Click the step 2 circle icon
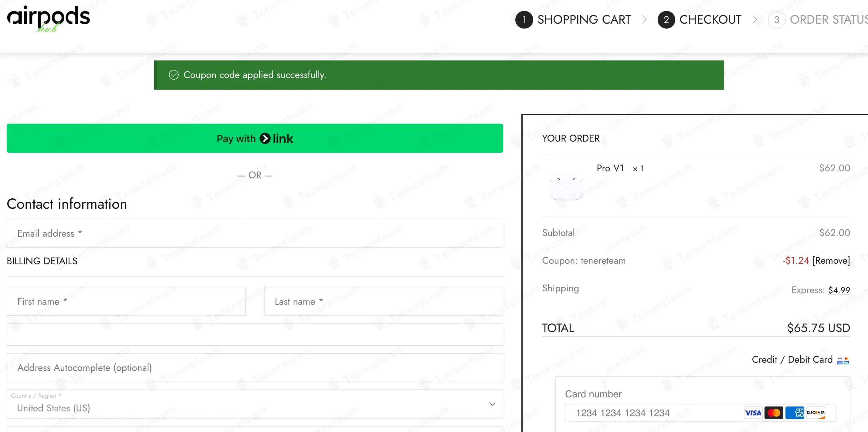868x432 pixels. [x=666, y=19]
